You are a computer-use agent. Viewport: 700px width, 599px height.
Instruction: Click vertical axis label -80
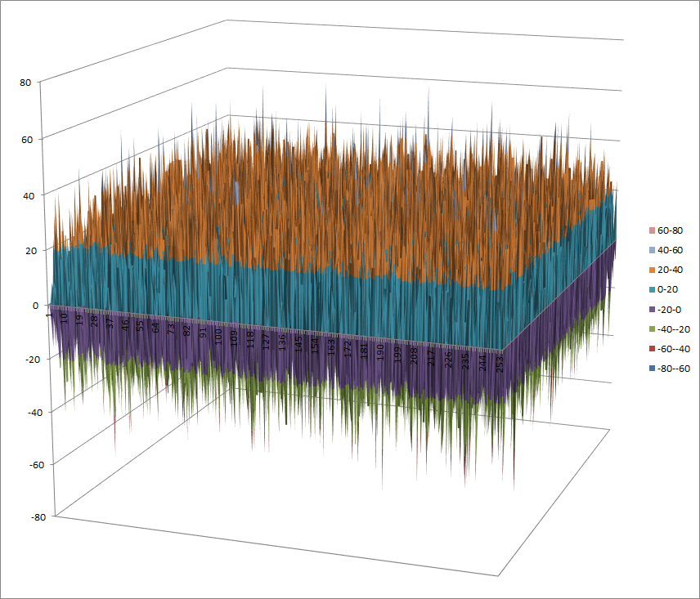(x=38, y=517)
